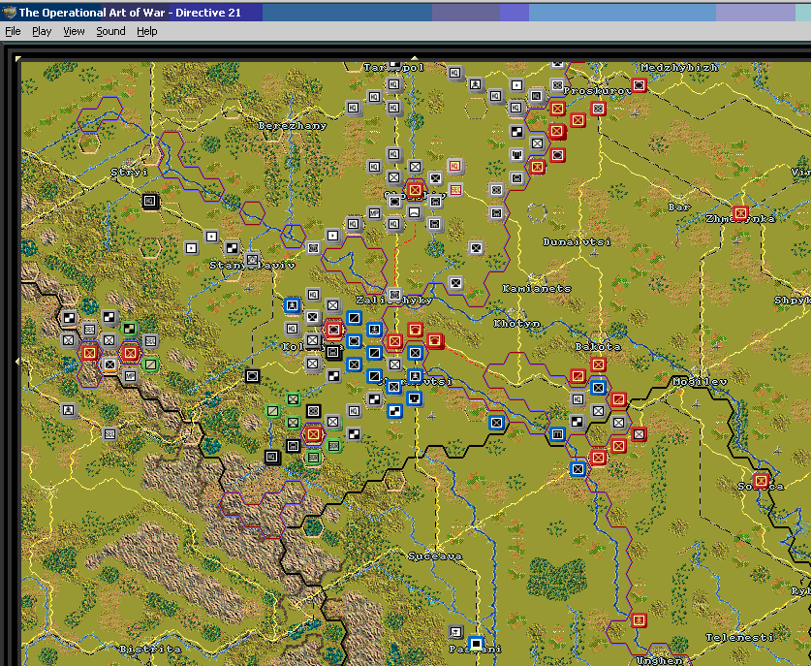Open the Play menu

coord(42,31)
